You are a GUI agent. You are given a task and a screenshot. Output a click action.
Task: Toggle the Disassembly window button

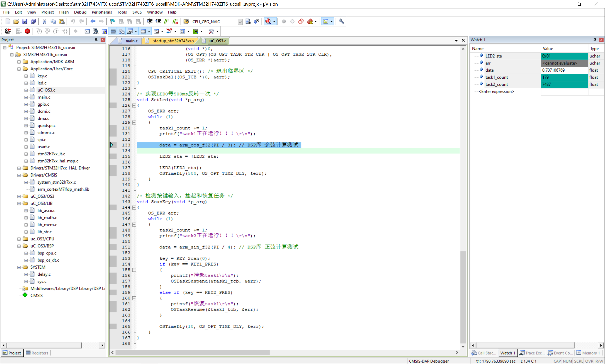(96, 31)
